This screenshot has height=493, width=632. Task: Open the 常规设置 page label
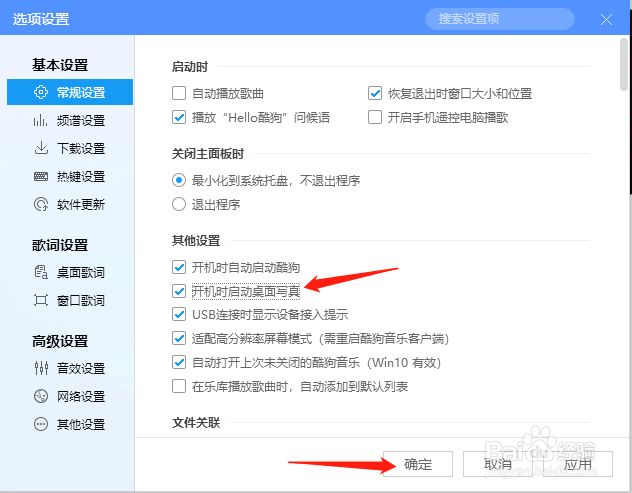(x=81, y=92)
